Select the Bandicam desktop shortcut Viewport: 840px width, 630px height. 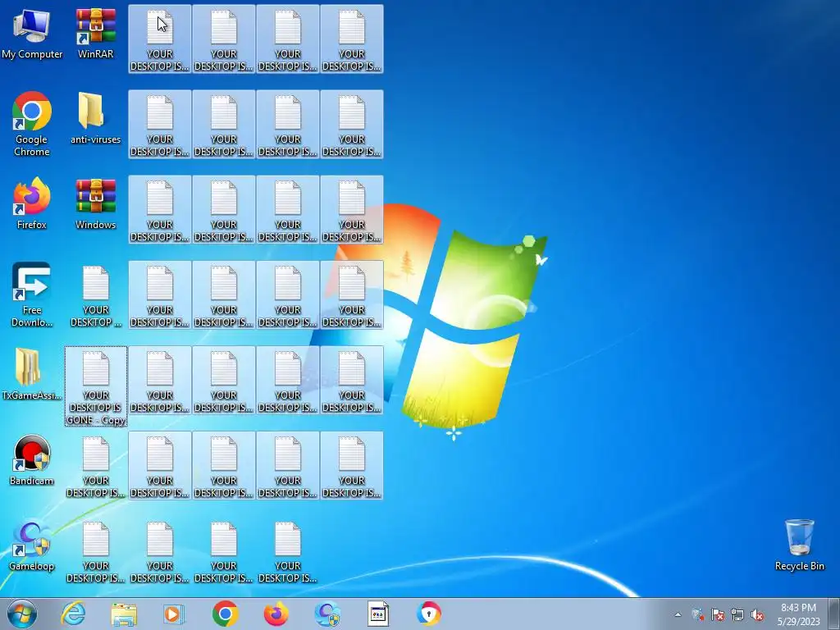[32, 460]
